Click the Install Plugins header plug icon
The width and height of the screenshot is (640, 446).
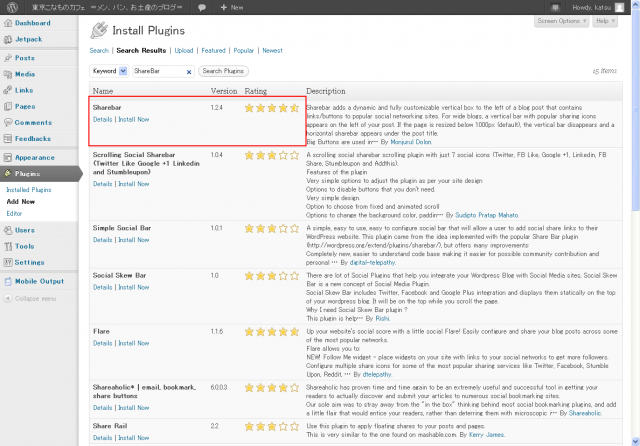pos(99,30)
